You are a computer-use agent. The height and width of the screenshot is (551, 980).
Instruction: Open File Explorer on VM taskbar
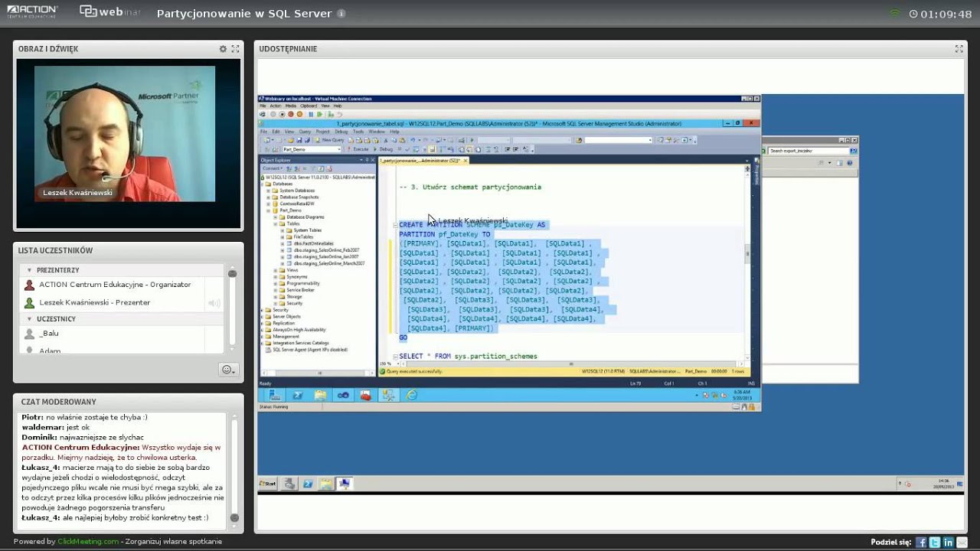pos(320,395)
